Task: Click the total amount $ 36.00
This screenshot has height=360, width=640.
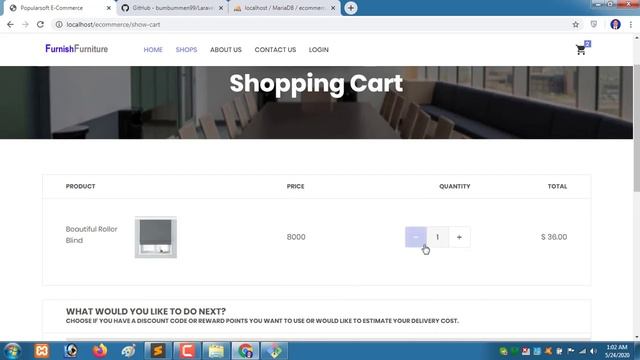Action: point(554,237)
